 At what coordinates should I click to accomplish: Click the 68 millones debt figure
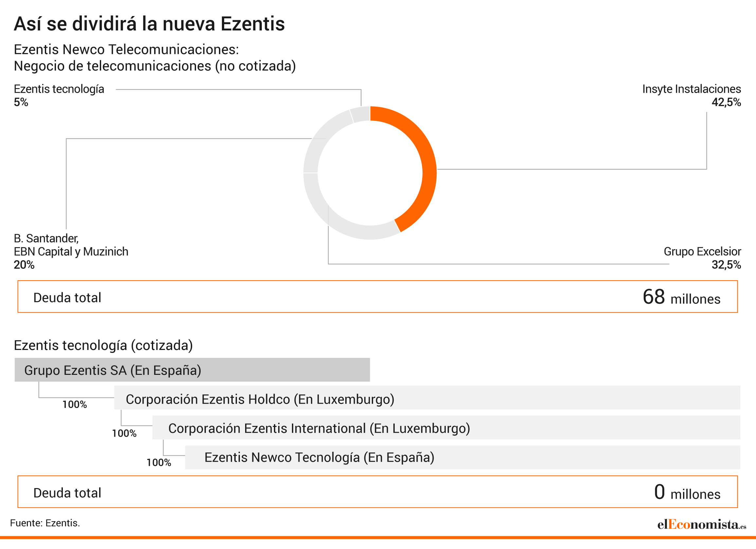tap(681, 297)
